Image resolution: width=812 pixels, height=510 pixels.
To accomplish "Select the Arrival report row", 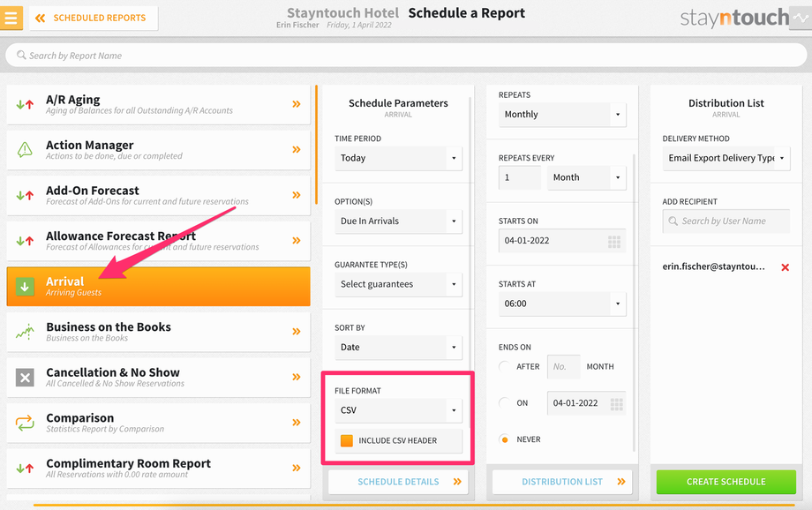I will (x=159, y=287).
